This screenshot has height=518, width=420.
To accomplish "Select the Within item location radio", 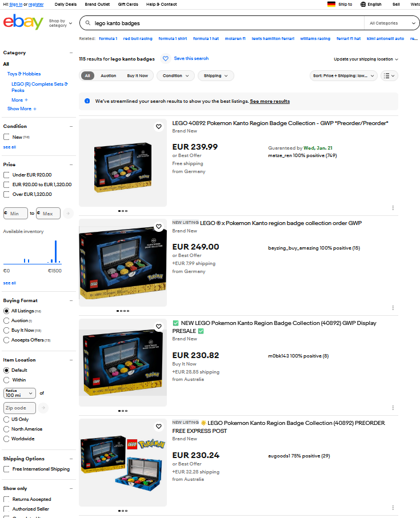I will click(6, 380).
